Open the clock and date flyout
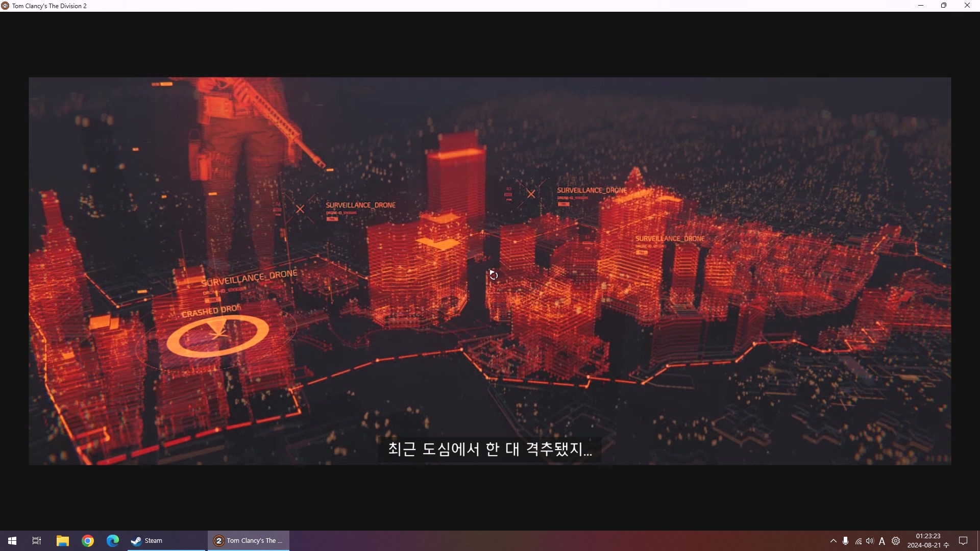This screenshot has height=551, width=980. click(x=928, y=541)
